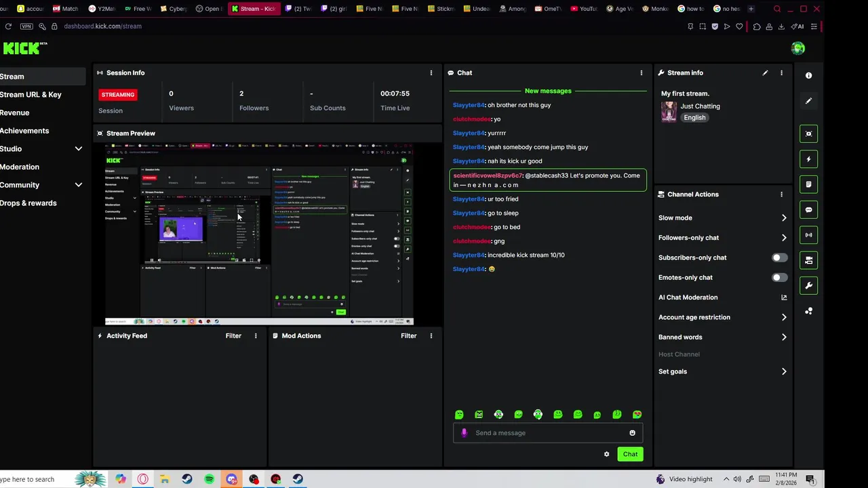Expand the Studio sidebar section

(x=78, y=149)
